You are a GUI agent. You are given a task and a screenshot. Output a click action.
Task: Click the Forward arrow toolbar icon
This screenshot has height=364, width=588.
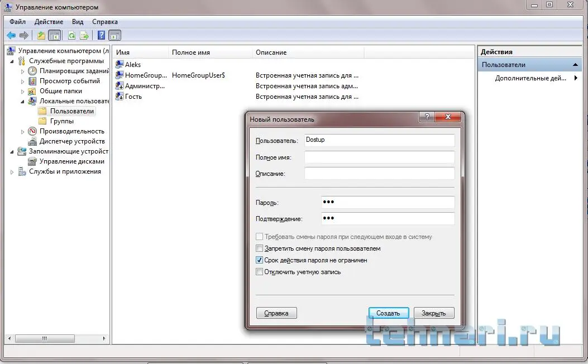[24, 36]
